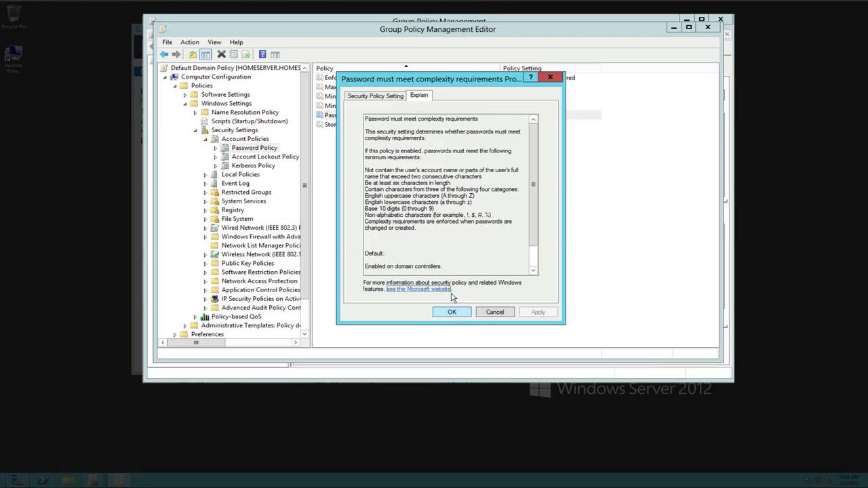868x488 pixels.
Task: Click the Scripts (Startup/Shutdown) document icon
Action: [x=205, y=121]
